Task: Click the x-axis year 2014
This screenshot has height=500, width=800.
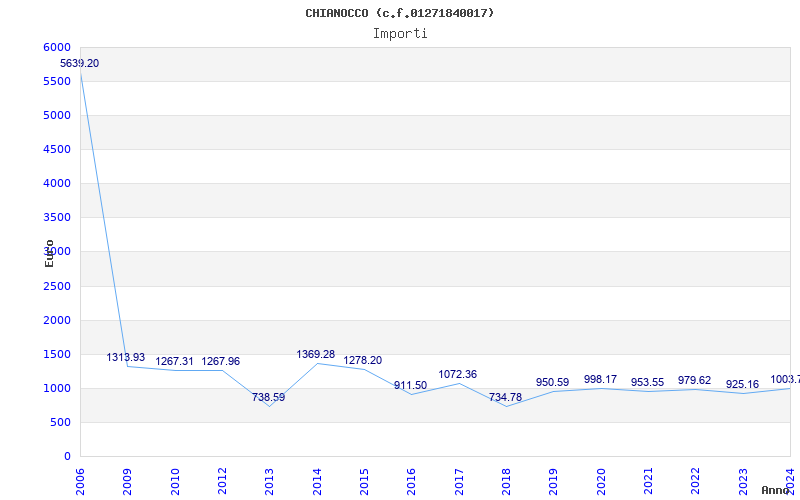Action: point(316,482)
